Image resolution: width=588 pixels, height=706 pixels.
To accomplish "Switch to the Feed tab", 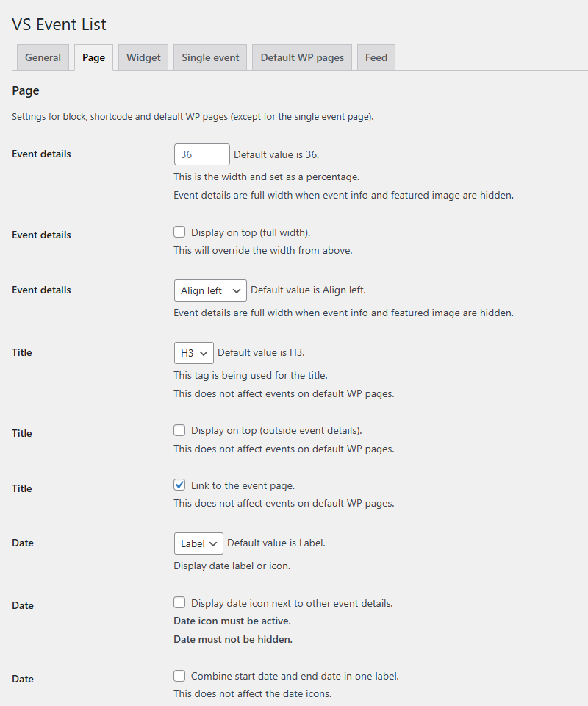I will (376, 57).
